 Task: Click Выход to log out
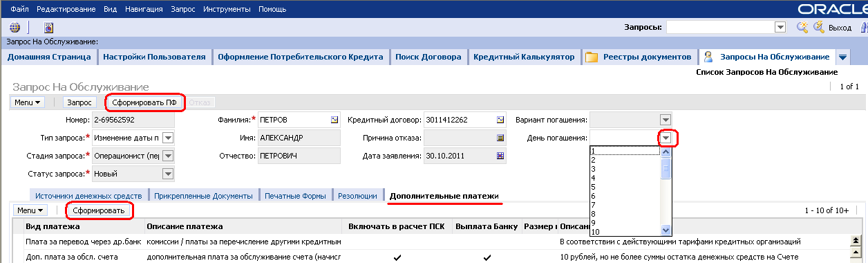pyautogui.click(x=840, y=28)
